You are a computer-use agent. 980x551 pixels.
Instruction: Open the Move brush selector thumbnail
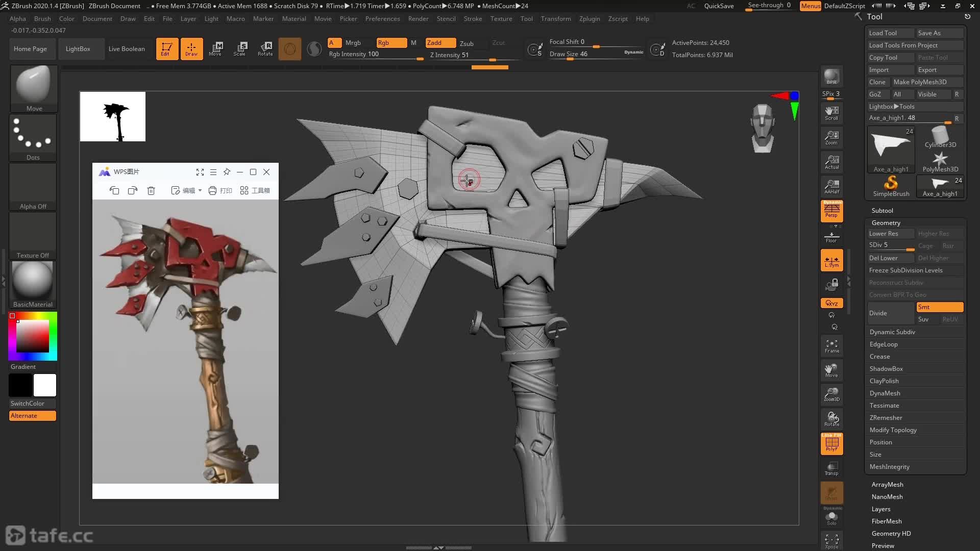[34, 88]
